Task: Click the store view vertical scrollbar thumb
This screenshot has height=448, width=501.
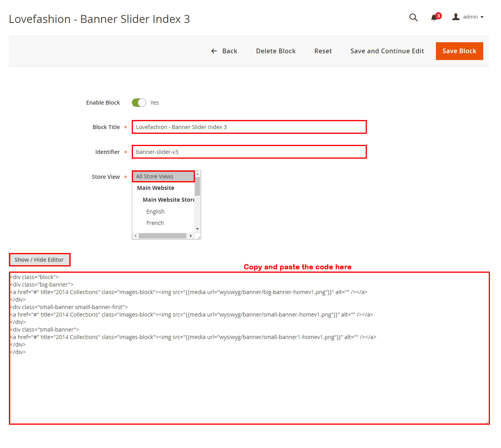Action: point(198,186)
